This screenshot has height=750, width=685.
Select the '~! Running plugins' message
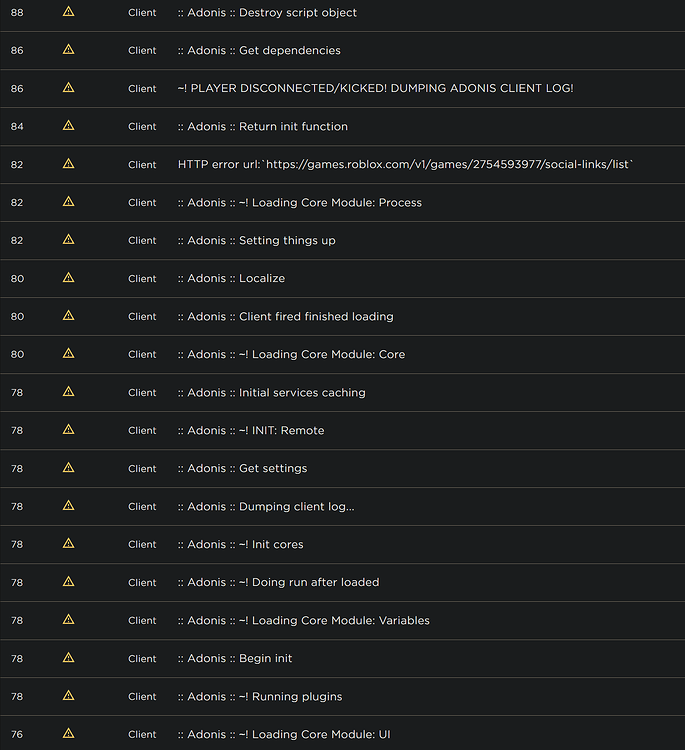point(260,696)
